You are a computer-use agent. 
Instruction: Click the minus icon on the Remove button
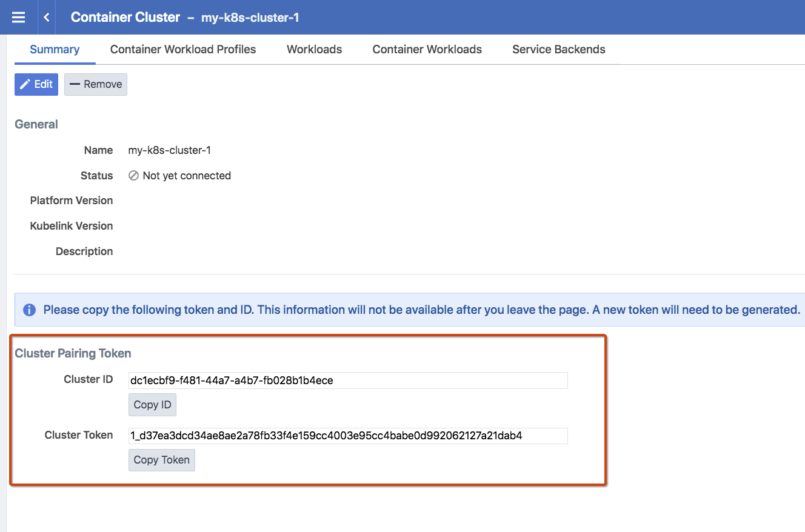(x=76, y=84)
